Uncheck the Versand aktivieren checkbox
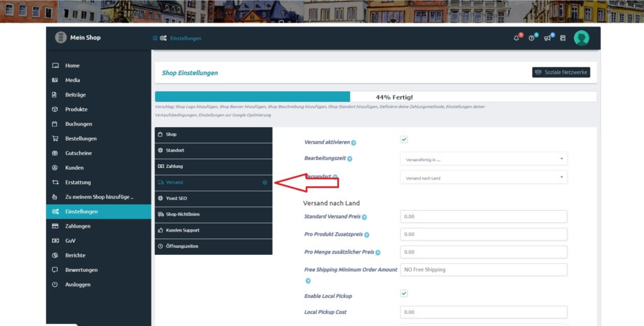 [x=404, y=140]
